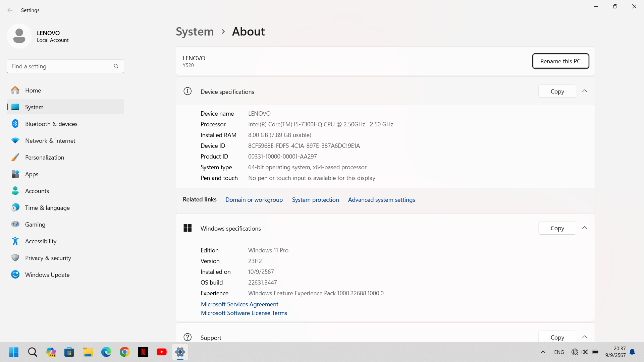Open the network tray icon
644x362 pixels.
pos(575,352)
